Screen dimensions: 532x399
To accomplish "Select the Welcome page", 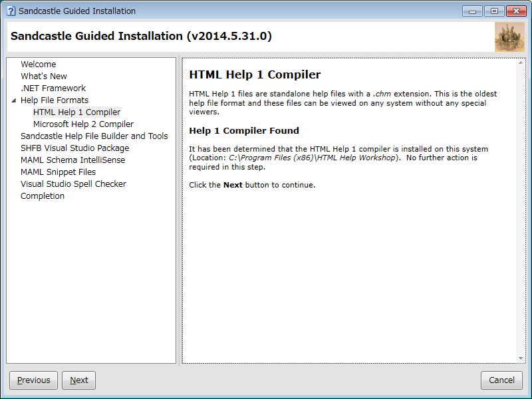I will [38, 64].
